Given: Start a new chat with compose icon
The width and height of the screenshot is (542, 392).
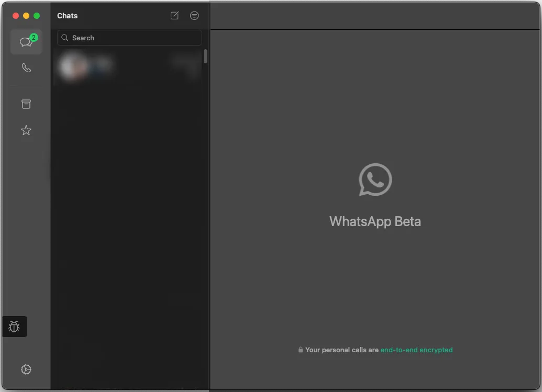Looking at the screenshot, I should point(174,16).
